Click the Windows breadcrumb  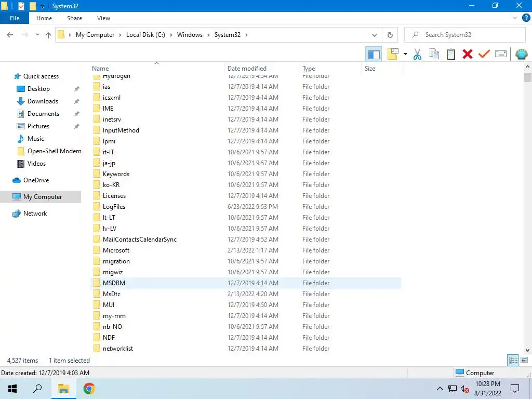point(190,35)
